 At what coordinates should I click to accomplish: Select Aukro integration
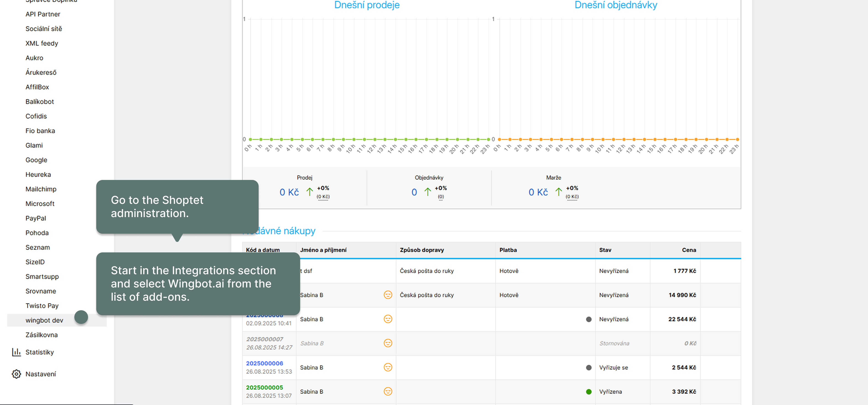tap(34, 58)
